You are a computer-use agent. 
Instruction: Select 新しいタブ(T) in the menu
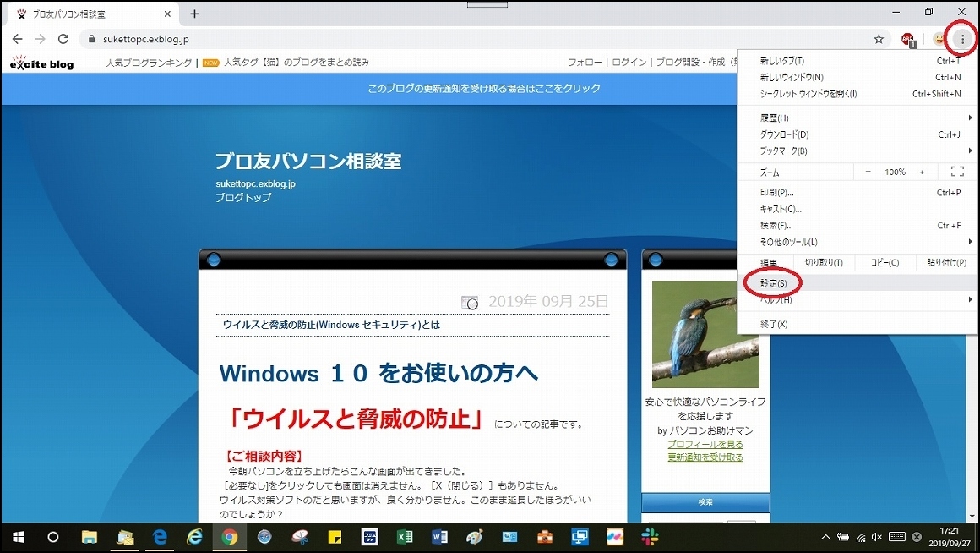pos(859,61)
